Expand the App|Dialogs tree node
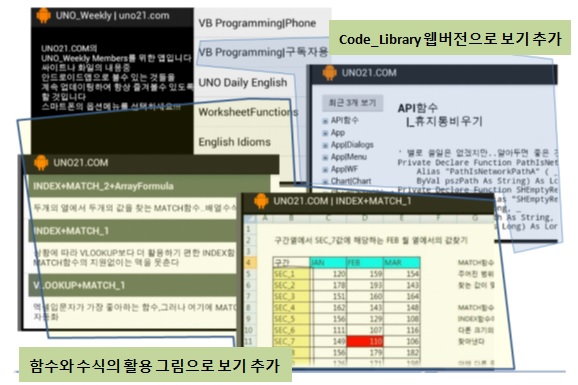The image size is (578, 385). pos(325,145)
